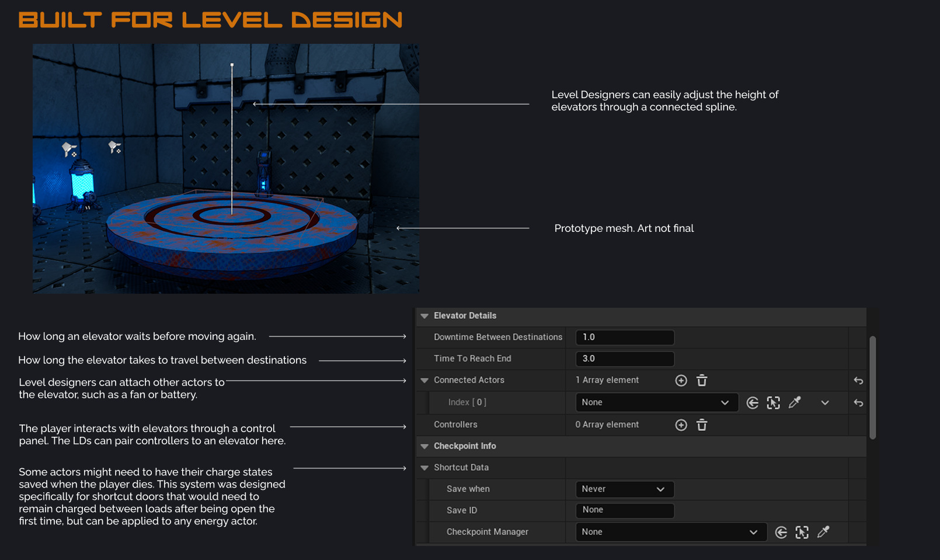The image size is (940, 560).
Task: Use selected actor for Index [0]
Action: point(753,403)
